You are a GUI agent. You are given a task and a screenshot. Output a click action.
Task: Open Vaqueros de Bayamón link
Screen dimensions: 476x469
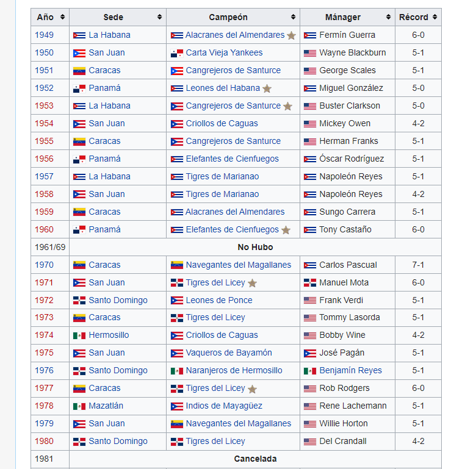(x=229, y=353)
